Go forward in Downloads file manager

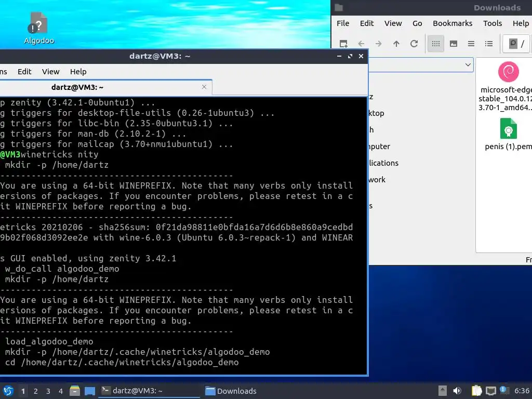pyautogui.click(x=379, y=44)
